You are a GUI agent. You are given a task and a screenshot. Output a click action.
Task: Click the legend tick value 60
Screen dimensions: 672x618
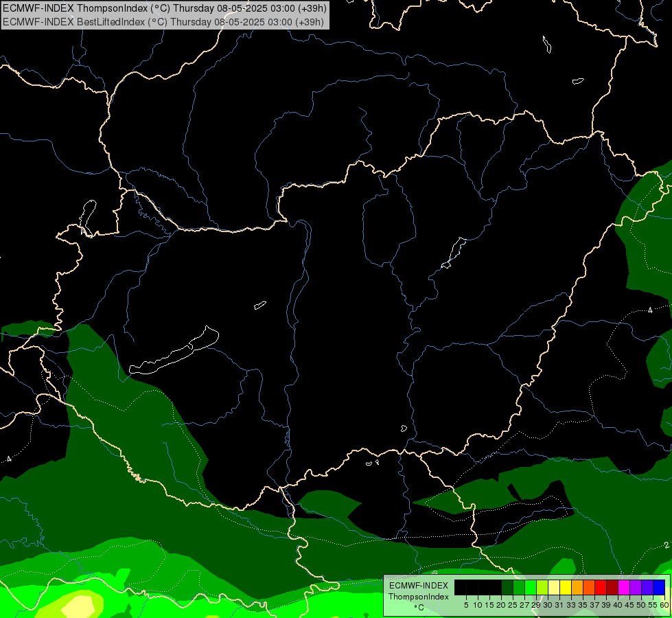664,605
